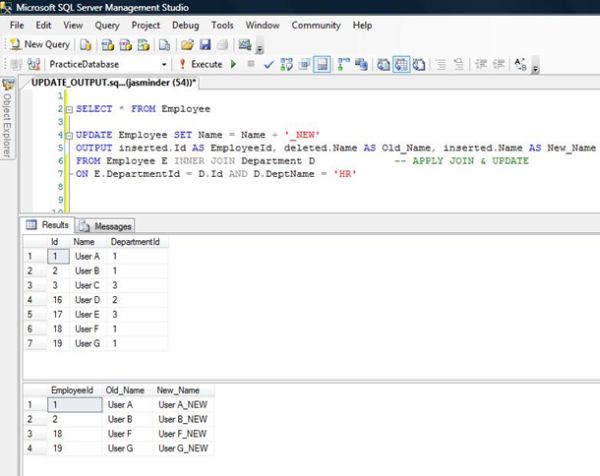The height and width of the screenshot is (476, 600).
Task: Toggle the Results to Text option
Action: (x=383, y=64)
